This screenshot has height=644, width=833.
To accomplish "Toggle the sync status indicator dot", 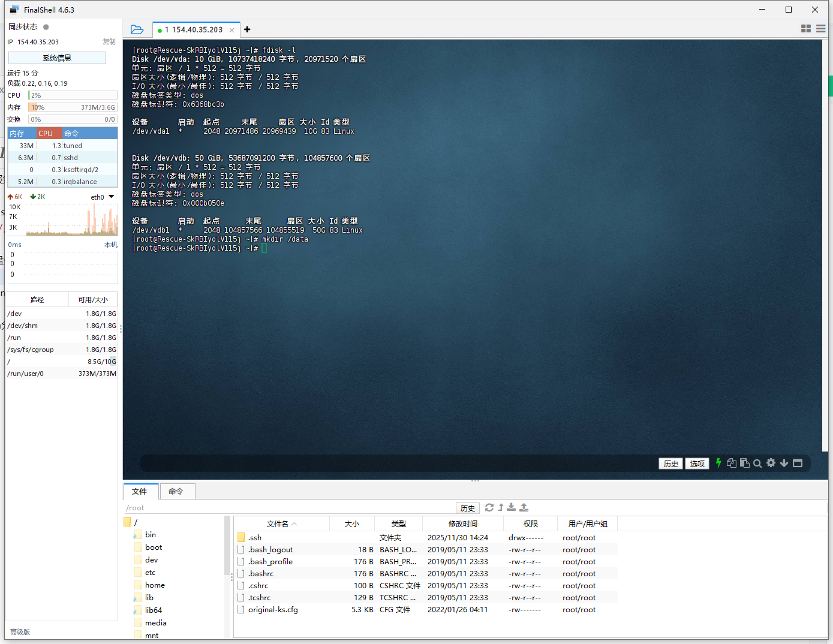I will 46,27.
